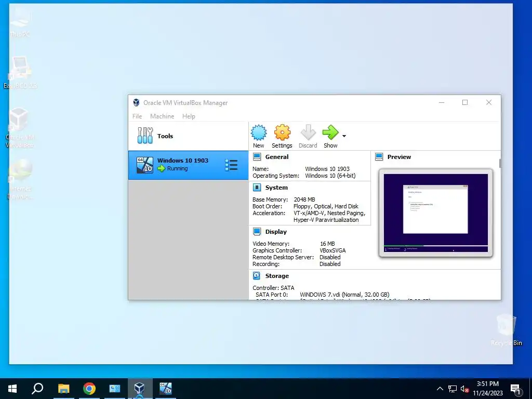Click the VirtualBox title bar logo icon
This screenshot has width=532, height=399.
tap(136, 102)
